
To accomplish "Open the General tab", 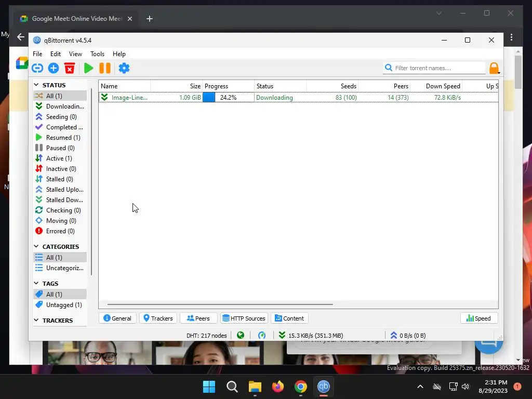I will click(x=117, y=318).
